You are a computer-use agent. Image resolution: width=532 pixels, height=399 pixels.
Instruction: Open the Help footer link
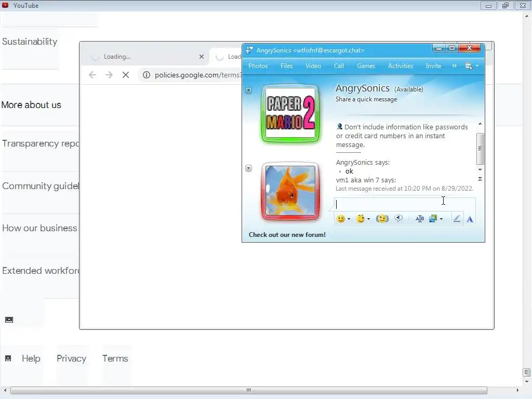(x=31, y=358)
